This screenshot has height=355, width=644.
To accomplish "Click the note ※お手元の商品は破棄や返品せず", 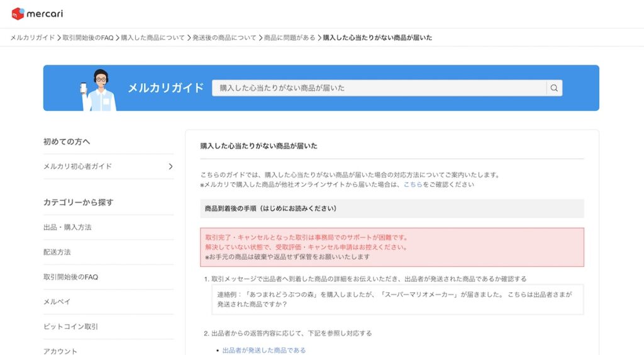I will click(x=287, y=257).
